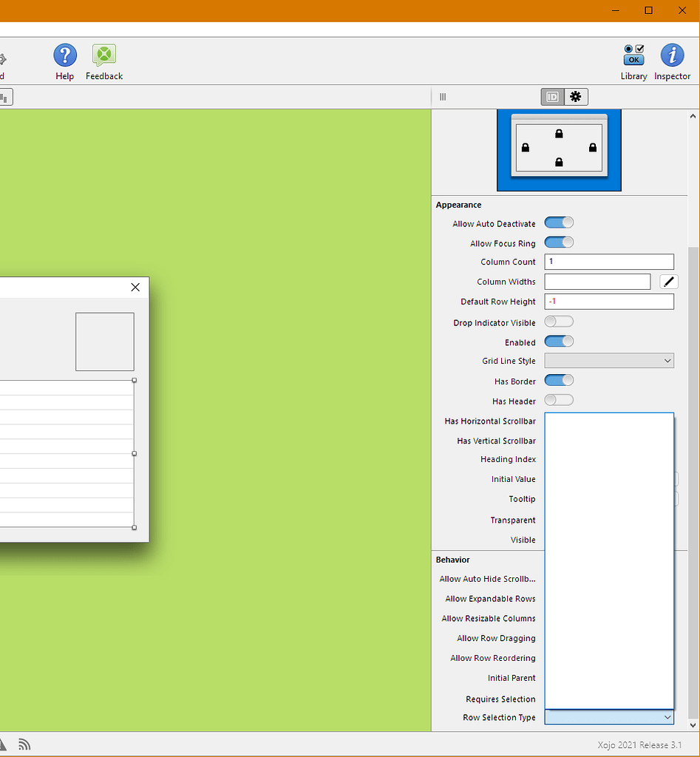The height and width of the screenshot is (757, 700).
Task: Click the inspector's vertical scrollbar
Action: 692,444
